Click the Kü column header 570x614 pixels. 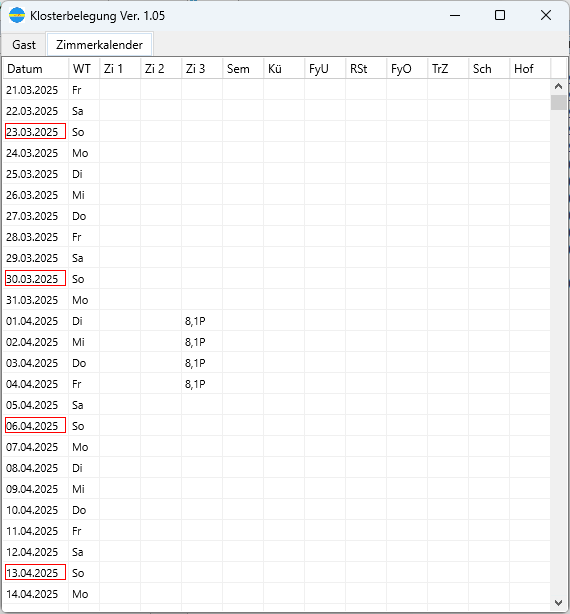pos(284,69)
